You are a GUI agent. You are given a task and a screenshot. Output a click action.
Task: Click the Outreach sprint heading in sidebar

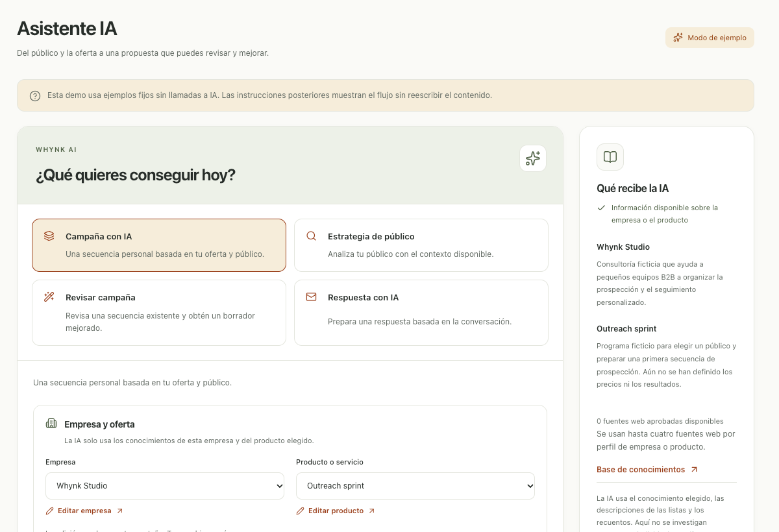point(626,329)
